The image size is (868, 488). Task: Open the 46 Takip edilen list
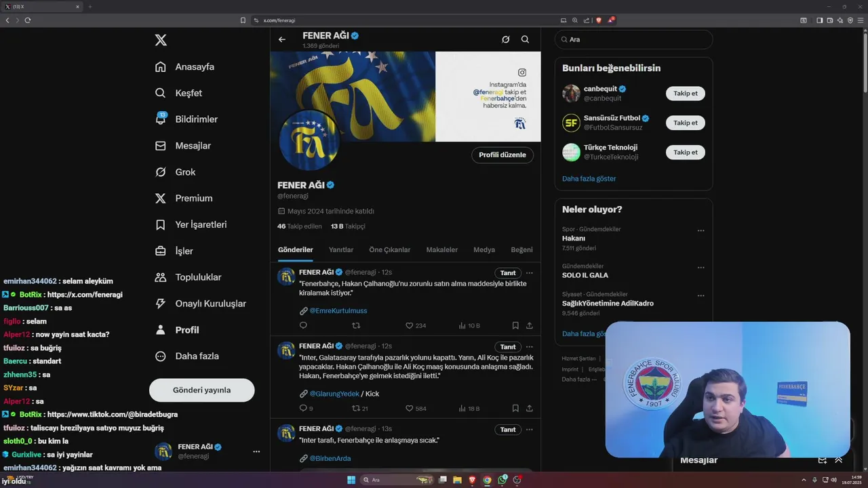(x=300, y=226)
